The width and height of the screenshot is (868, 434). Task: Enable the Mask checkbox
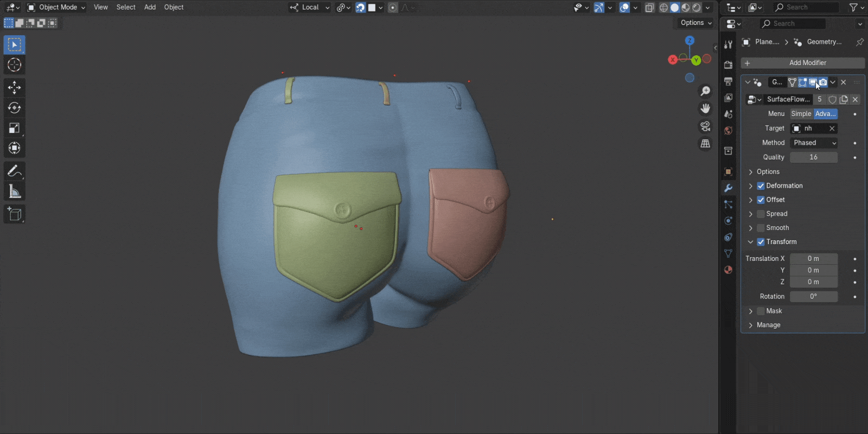coord(761,311)
